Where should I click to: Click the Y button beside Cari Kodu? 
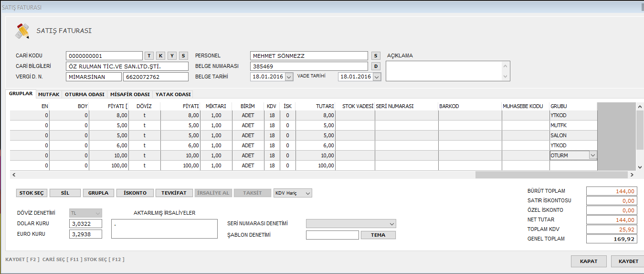click(172, 56)
